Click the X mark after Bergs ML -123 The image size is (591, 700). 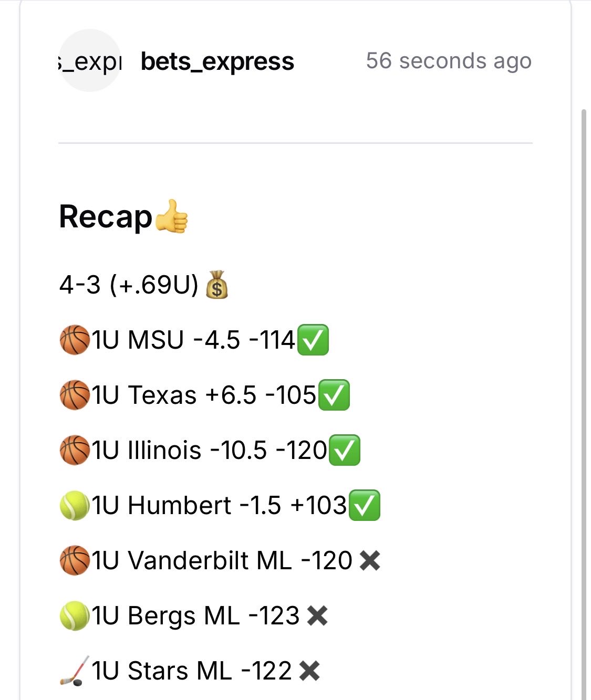pos(317,616)
